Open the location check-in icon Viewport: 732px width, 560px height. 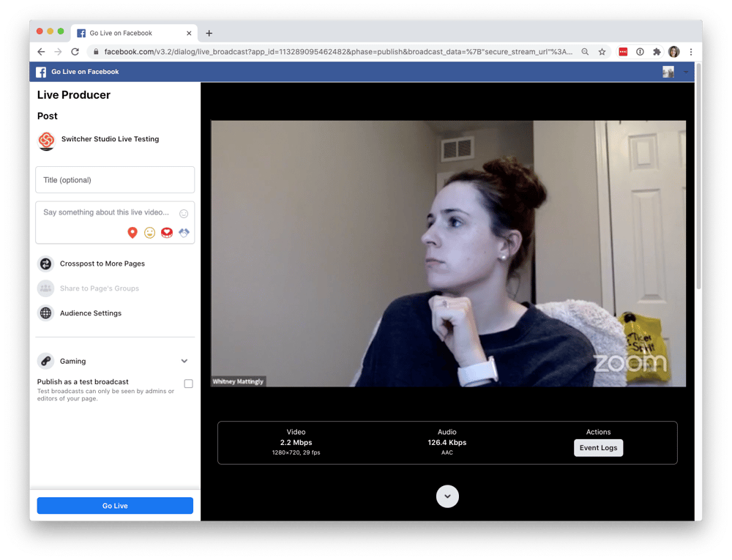point(132,232)
